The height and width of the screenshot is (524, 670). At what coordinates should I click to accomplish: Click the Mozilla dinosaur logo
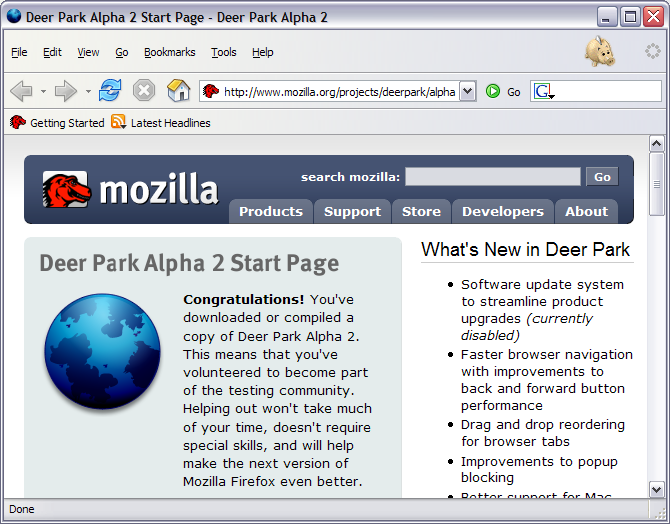[x=66, y=189]
